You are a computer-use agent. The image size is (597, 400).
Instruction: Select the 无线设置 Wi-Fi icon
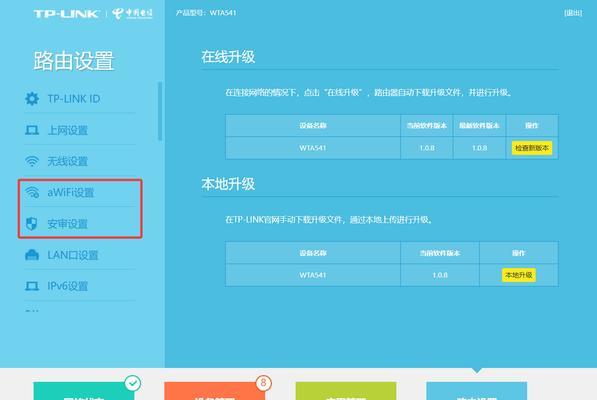32,161
